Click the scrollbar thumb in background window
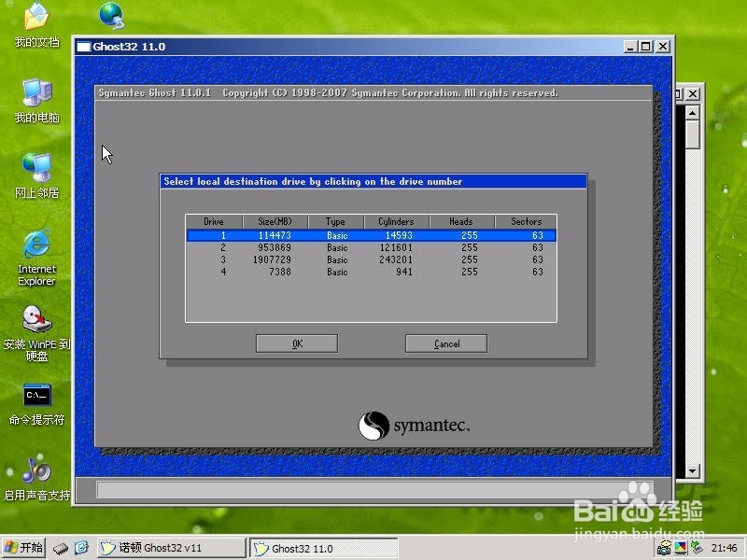The image size is (747, 560). (692, 134)
